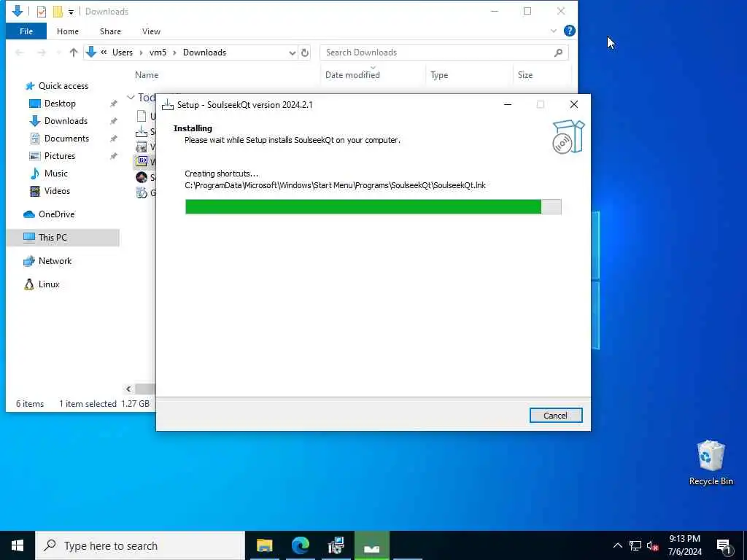Expand the Explorer ribbon chevron
747x560 pixels.
click(x=553, y=31)
